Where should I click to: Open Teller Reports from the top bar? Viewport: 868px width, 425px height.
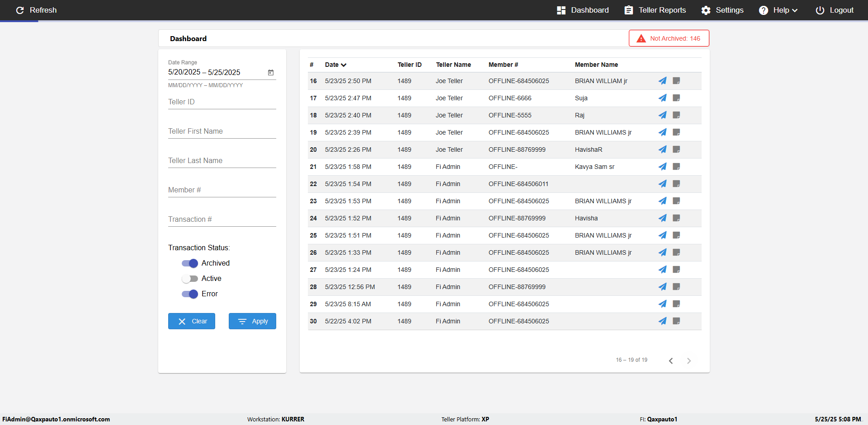pyautogui.click(x=655, y=10)
